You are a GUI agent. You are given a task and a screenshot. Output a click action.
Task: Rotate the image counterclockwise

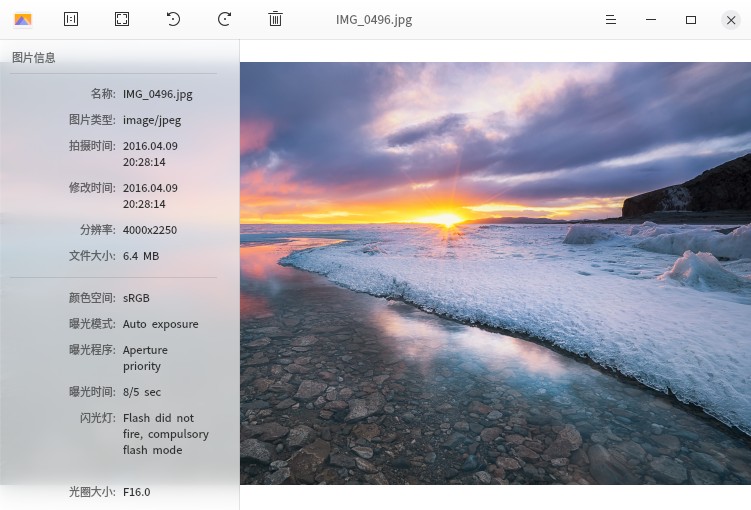(173, 19)
